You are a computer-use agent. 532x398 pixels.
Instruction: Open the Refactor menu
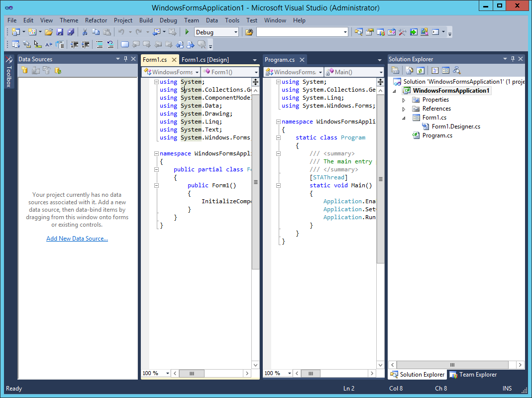96,20
